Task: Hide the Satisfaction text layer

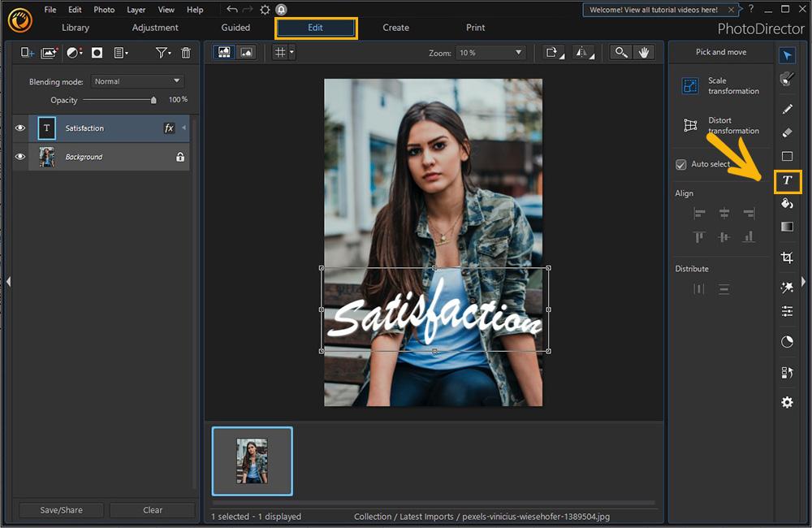Action: pos(19,128)
